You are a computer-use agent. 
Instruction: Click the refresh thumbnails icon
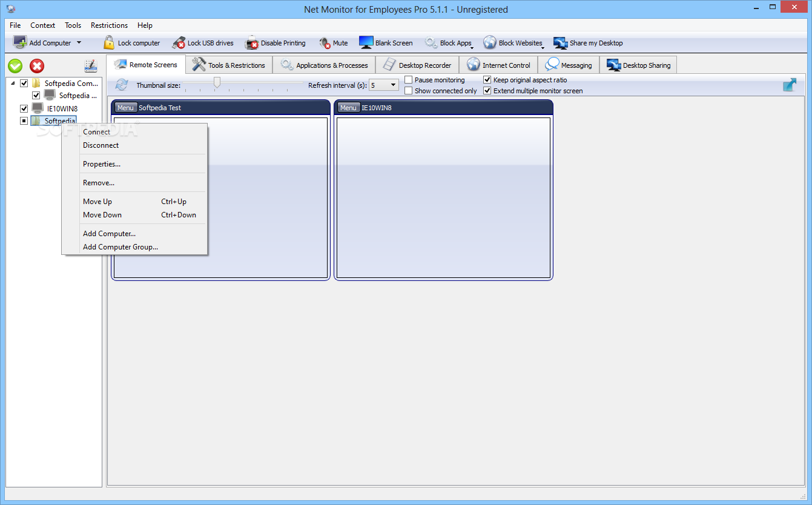(122, 85)
